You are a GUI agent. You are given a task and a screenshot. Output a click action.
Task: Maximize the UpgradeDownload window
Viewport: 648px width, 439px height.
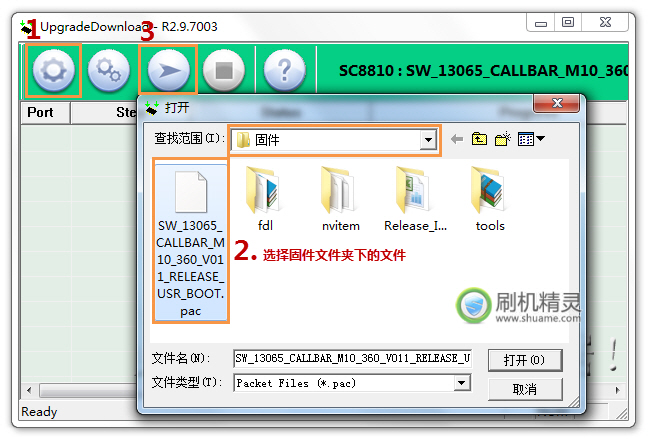pos(568,22)
